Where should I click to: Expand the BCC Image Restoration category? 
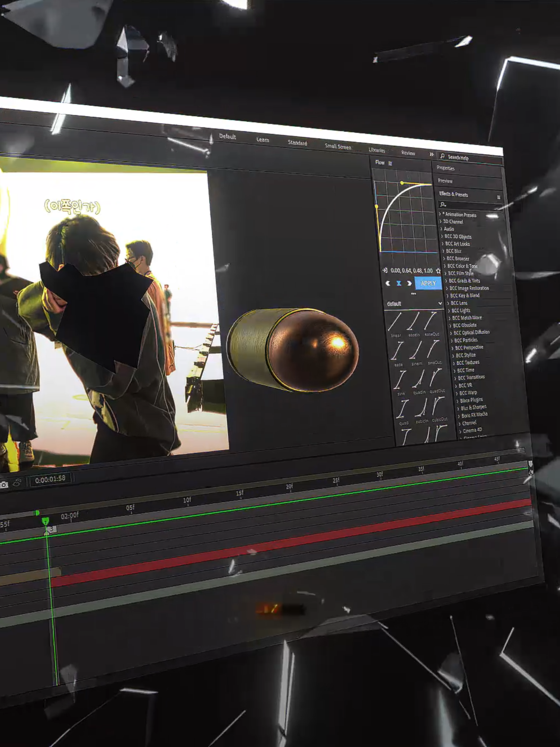coord(447,288)
